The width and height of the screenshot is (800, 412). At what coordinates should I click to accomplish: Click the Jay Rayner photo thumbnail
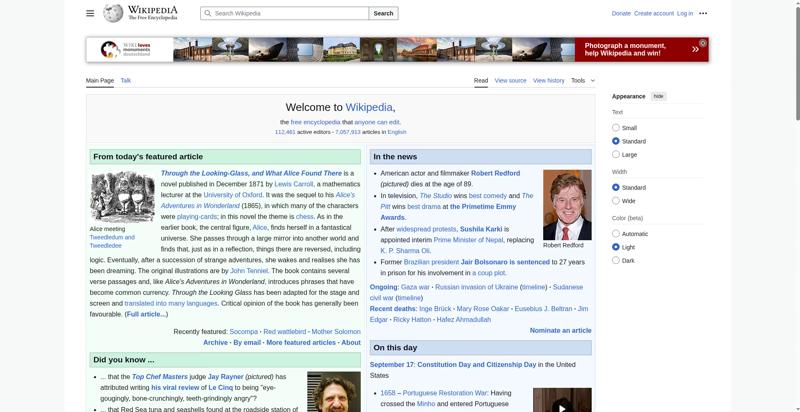pyautogui.click(x=334, y=392)
